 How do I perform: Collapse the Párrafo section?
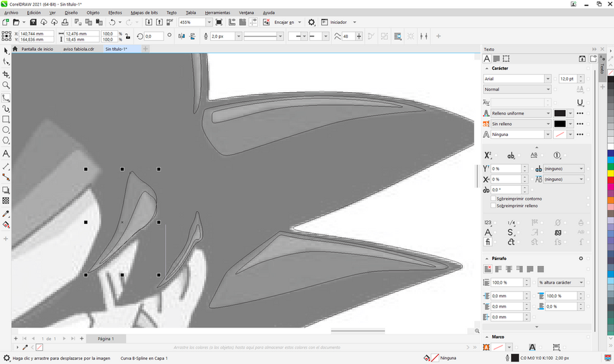point(487,259)
